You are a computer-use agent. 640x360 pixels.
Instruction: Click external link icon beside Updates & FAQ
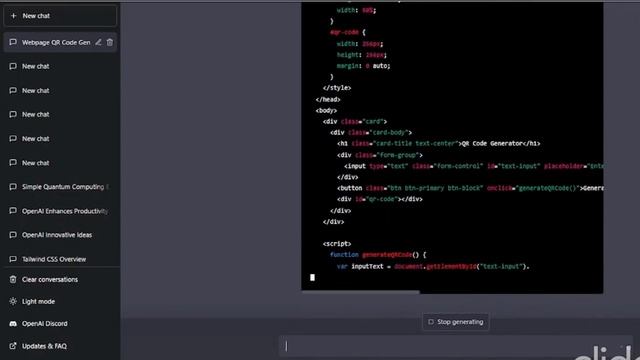click(13, 346)
